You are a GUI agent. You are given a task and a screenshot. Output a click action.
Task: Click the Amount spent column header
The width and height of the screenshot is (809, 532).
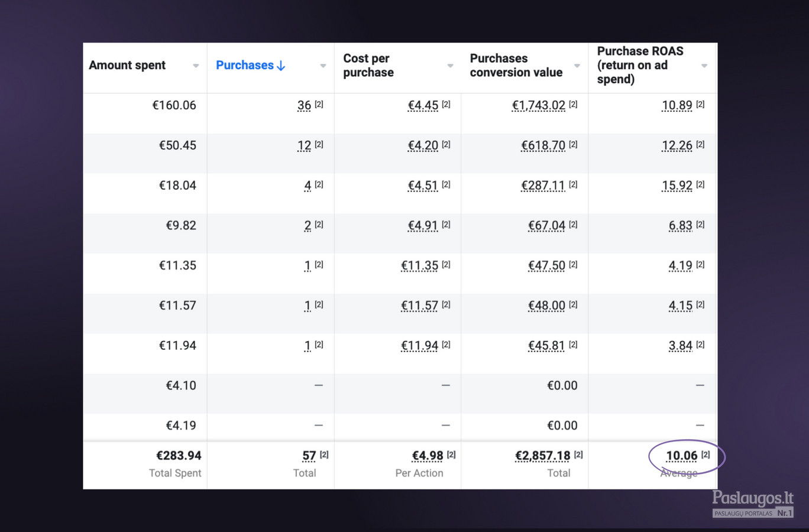(x=127, y=65)
